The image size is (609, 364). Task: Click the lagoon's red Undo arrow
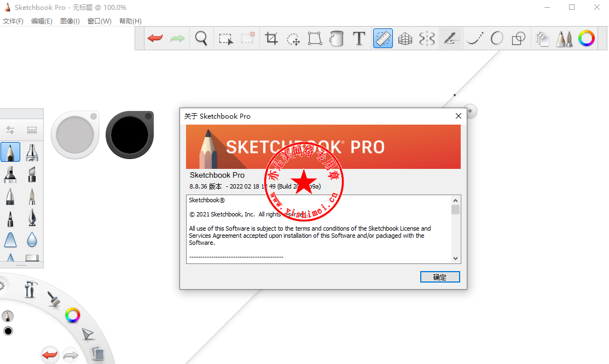[x=50, y=355]
